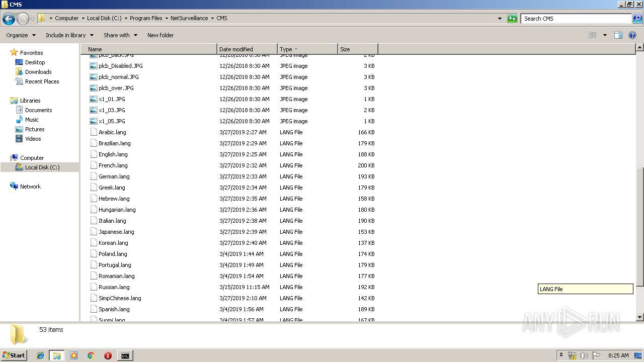Viewport: 644px width, 362px height.
Task: Click the Change your view icon
Action: click(593, 35)
